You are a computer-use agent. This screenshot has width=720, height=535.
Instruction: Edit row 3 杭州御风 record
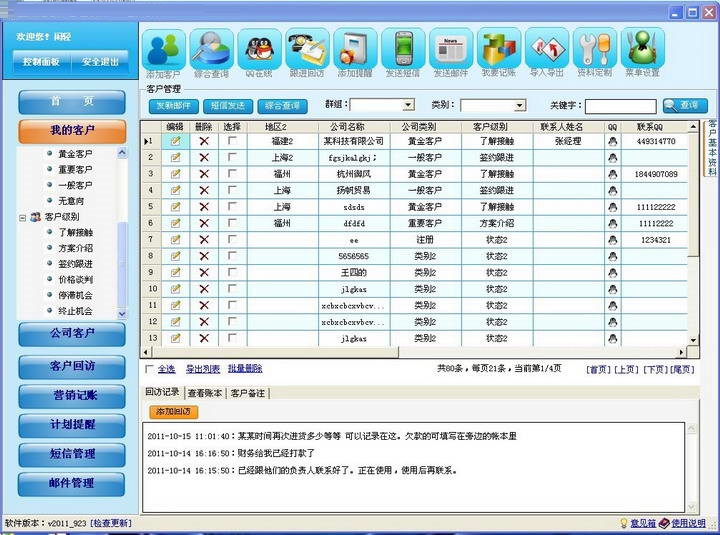pos(175,174)
